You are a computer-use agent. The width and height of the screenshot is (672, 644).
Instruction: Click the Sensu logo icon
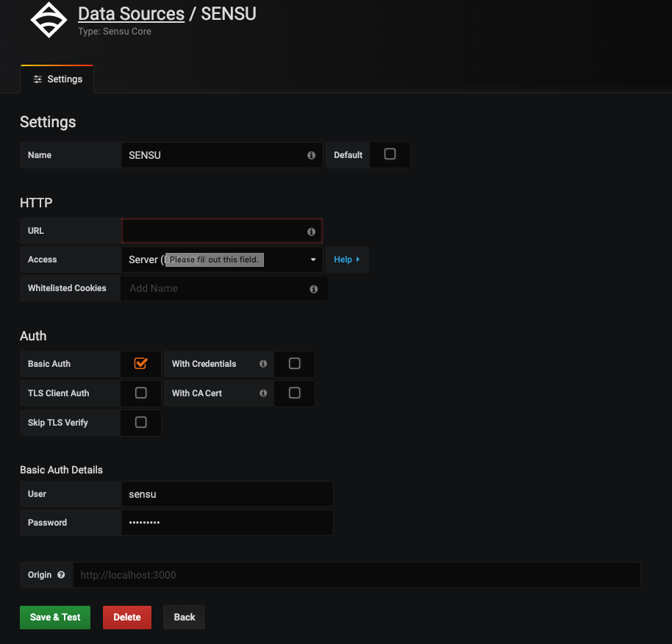(x=49, y=20)
